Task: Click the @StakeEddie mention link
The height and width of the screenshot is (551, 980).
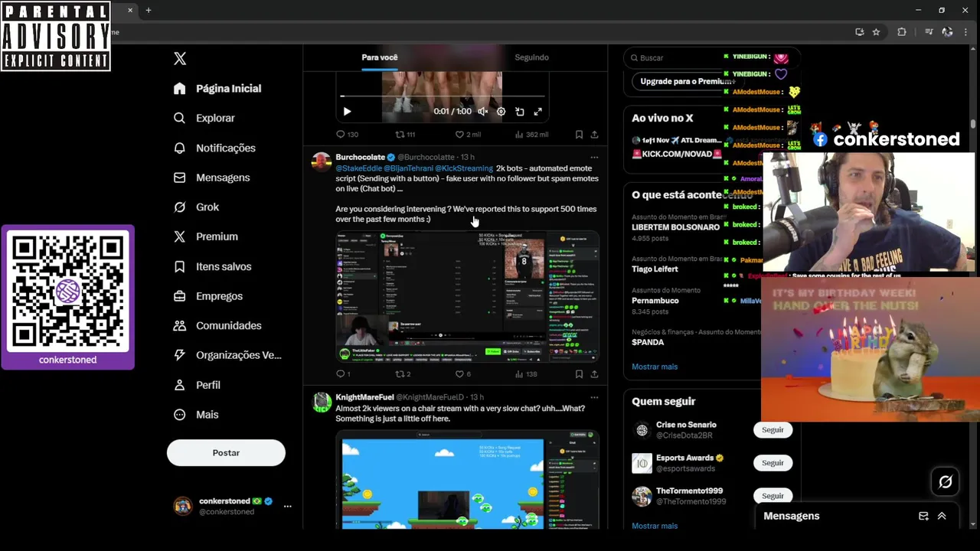Action: click(x=358, y=168)
